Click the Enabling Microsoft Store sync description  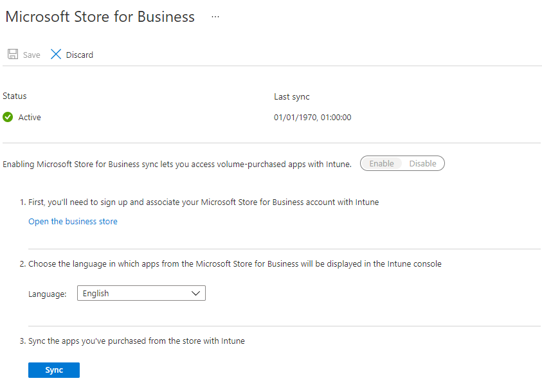coord(177,164)
